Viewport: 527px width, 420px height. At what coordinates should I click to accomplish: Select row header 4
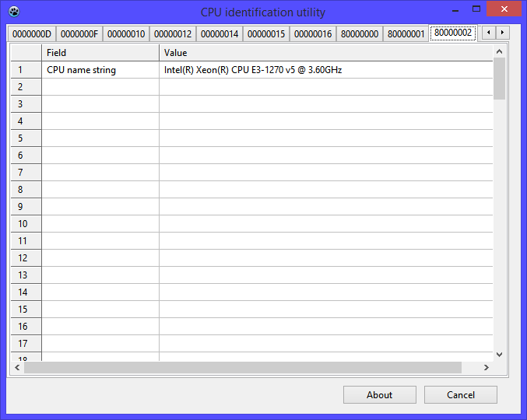point(26,121)
